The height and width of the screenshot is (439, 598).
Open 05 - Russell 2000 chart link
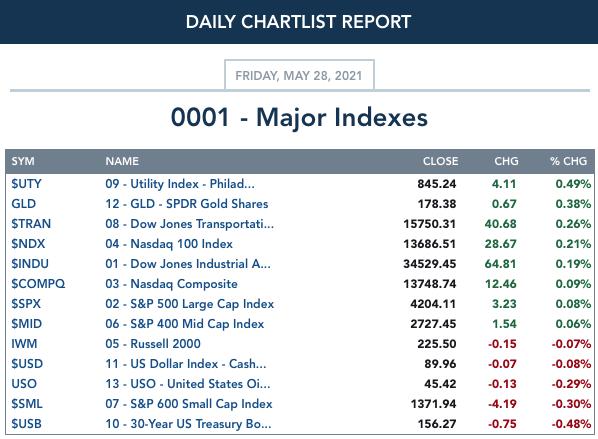pyautogui.click(x=153, y=344)
